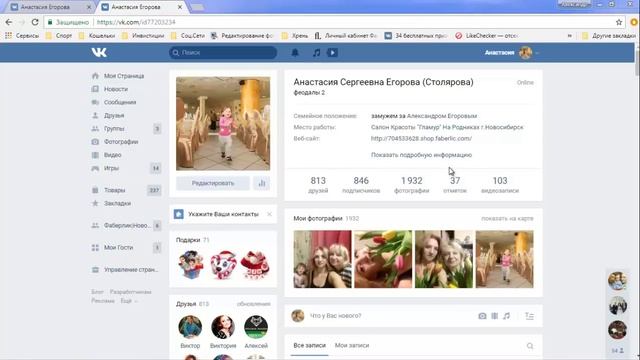Click the Мои Гости sidebar icon
This screenshot has height=360, width=640.
point(95,247)
